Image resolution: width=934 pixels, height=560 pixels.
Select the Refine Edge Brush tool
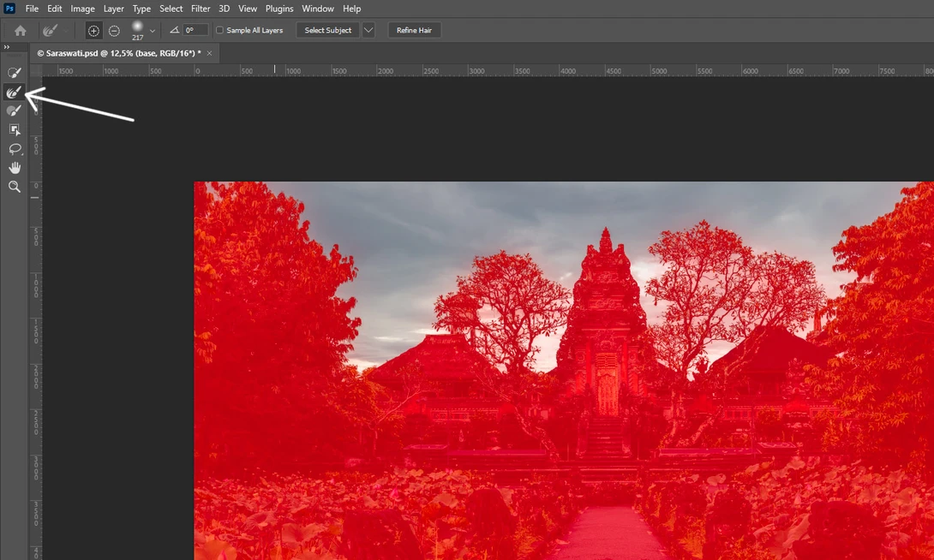tap(14, 91)
